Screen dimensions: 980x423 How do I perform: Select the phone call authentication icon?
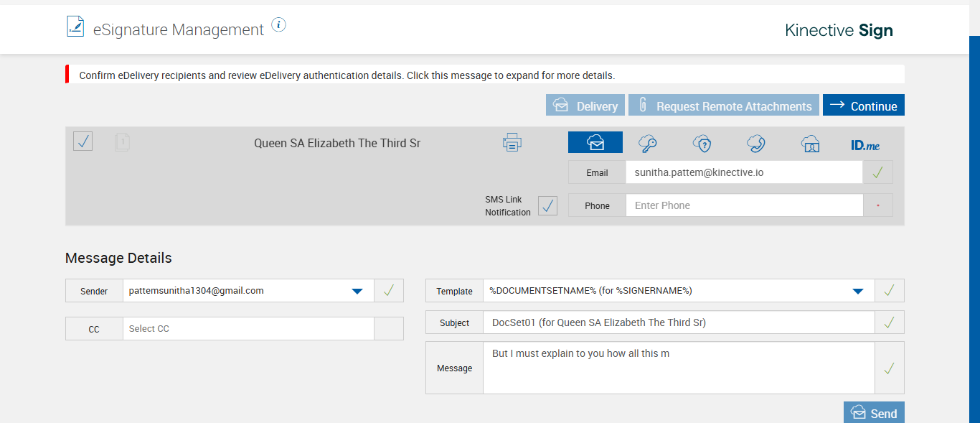tap(755, 144)
